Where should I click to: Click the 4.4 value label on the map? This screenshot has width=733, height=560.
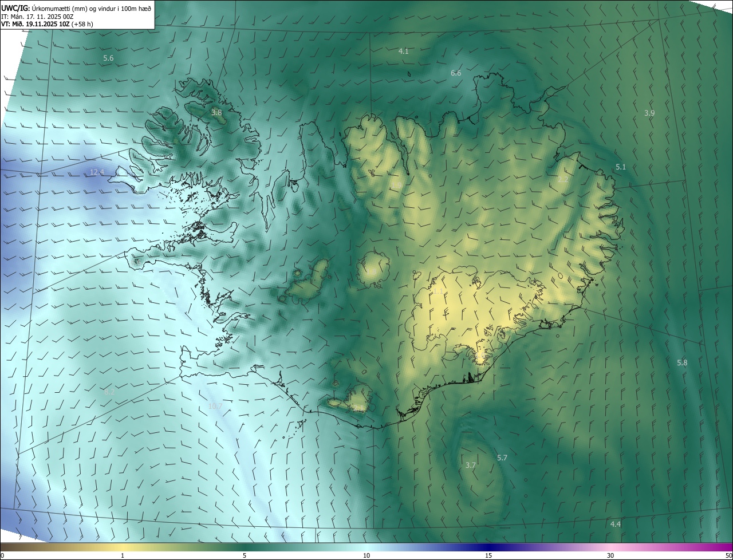click(x=616, y=524)
